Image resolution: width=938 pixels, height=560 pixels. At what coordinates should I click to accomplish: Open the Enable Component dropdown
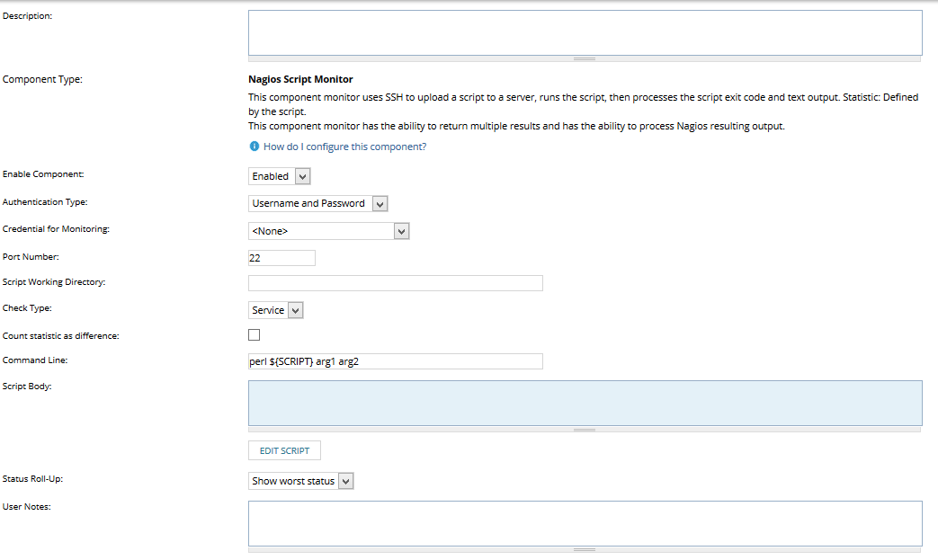[280, 176]
